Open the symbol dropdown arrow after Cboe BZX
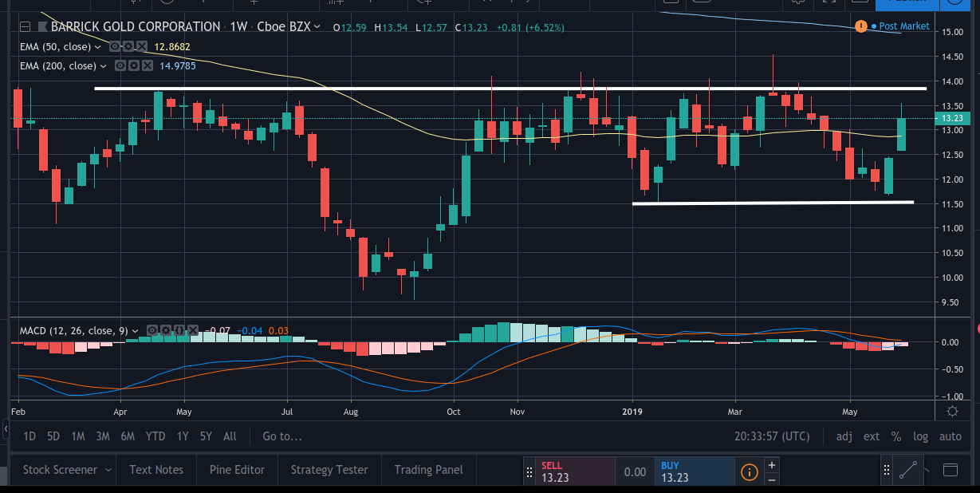Image resolution: width=980 pixels, height=493 pixels. tap(317, 27)
